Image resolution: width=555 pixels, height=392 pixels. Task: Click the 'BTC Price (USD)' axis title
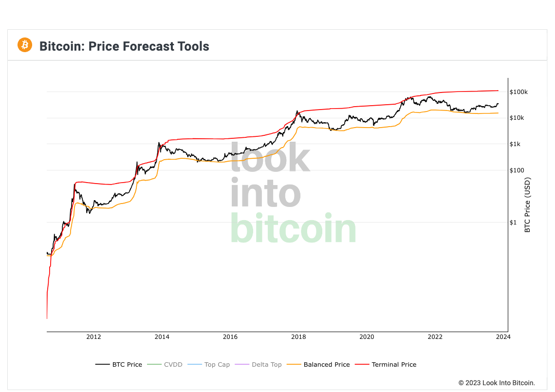[x=527, y=205]
